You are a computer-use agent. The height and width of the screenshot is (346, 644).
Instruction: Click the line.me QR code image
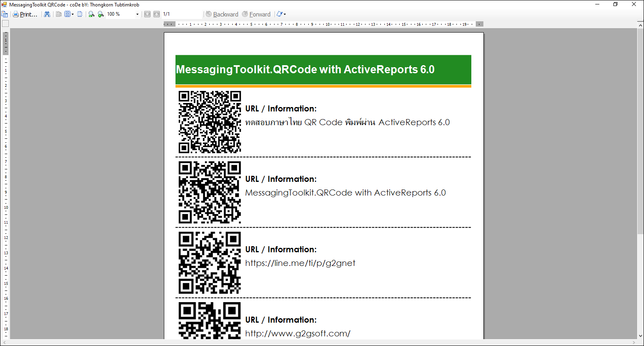(x=210, y=263)
